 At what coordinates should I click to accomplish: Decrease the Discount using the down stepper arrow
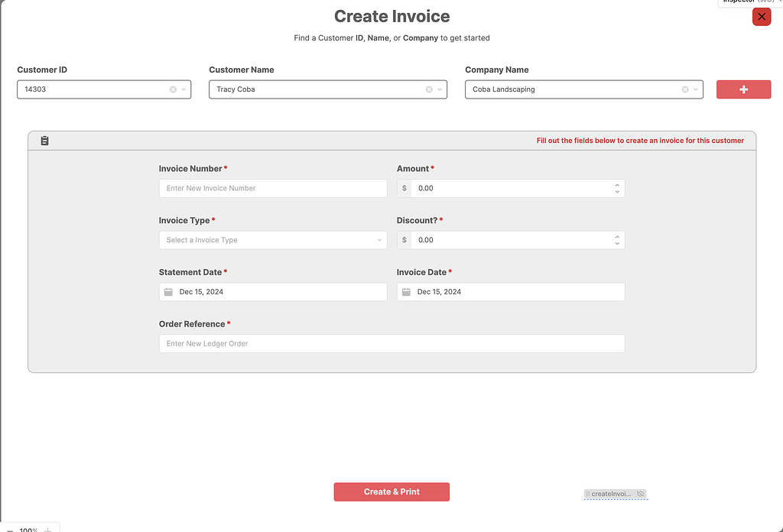pos(617,243)
